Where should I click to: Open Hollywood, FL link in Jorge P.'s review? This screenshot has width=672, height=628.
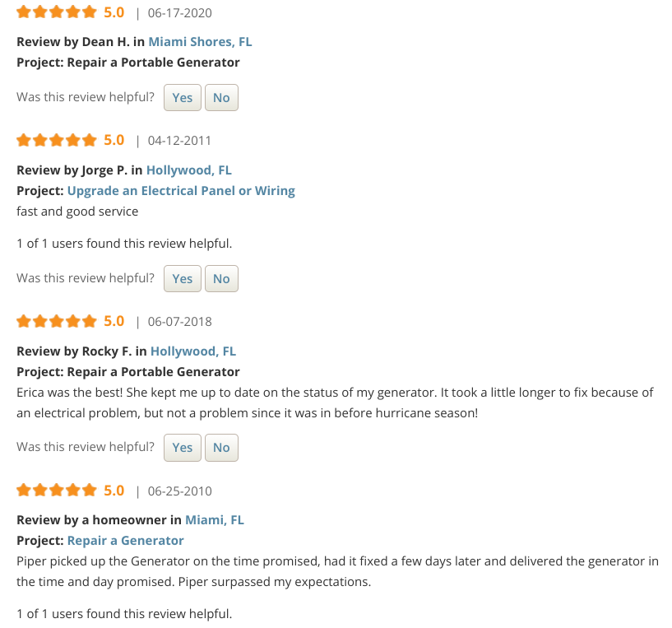coord(189,170)
